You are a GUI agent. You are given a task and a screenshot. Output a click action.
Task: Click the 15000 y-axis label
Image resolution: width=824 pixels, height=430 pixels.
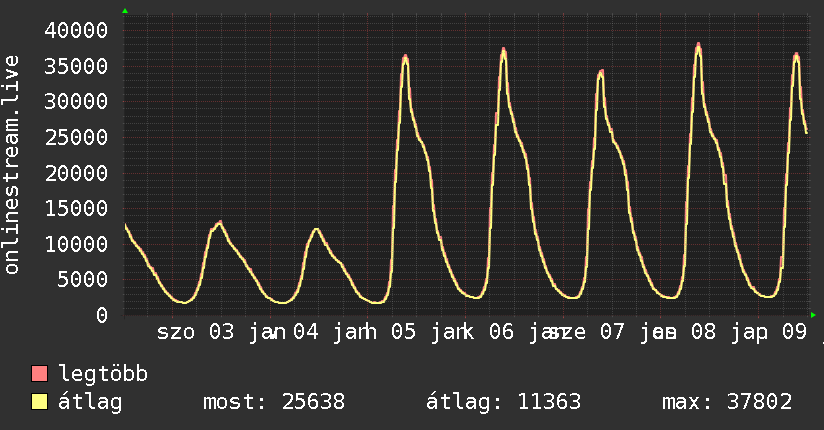point(76,209)
